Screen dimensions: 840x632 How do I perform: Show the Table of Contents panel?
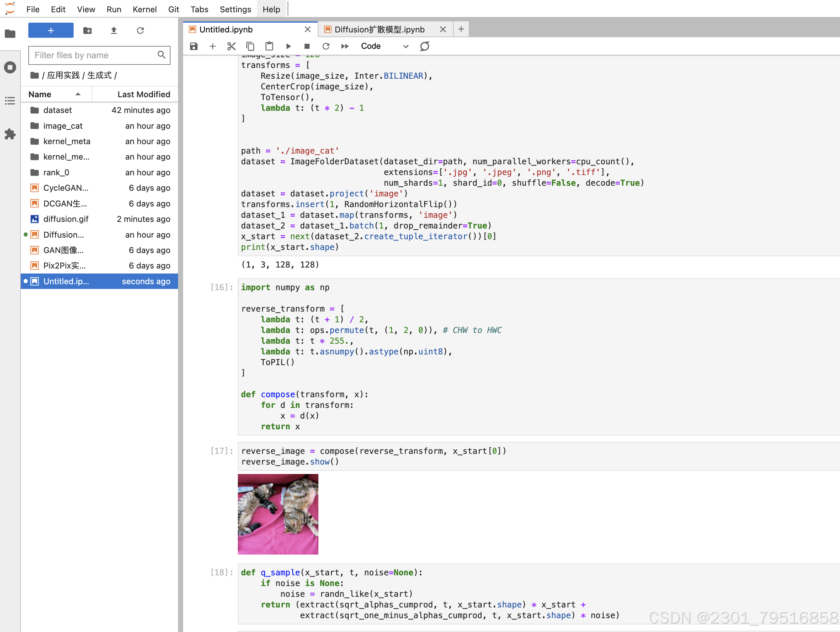(10, 101)
